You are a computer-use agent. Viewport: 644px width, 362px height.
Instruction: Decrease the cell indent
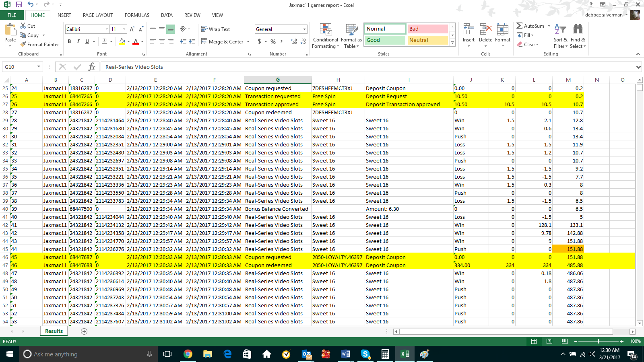(x=183, y=41)
